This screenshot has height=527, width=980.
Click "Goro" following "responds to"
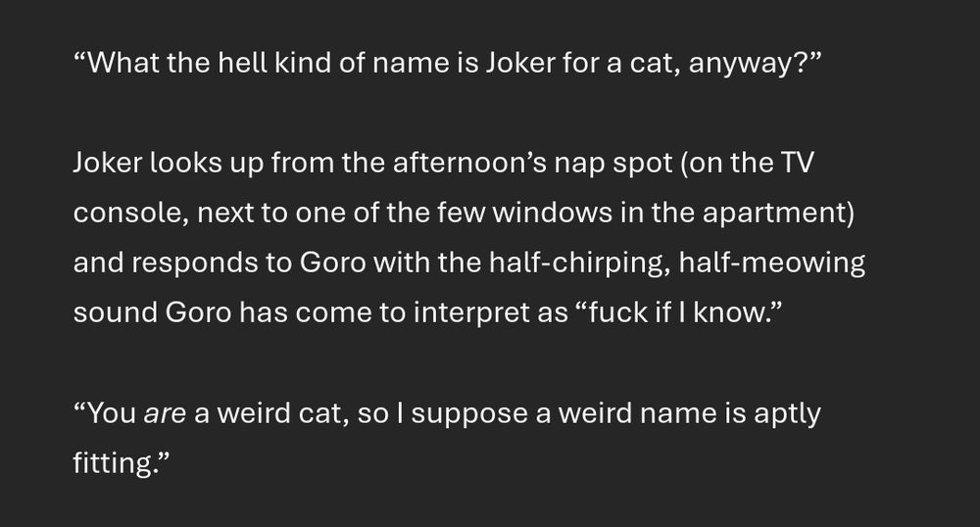332,263
